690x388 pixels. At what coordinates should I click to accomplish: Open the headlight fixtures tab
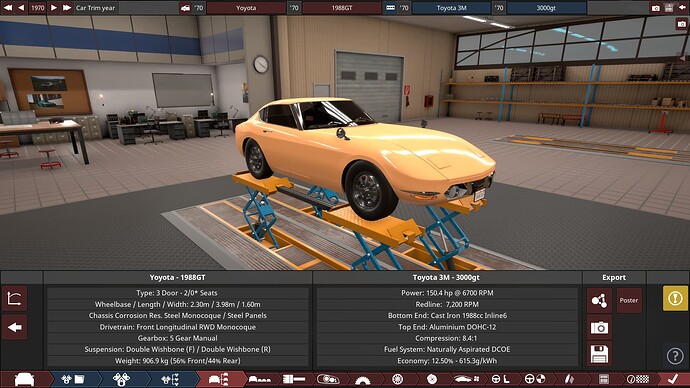(x=328, y=379)
